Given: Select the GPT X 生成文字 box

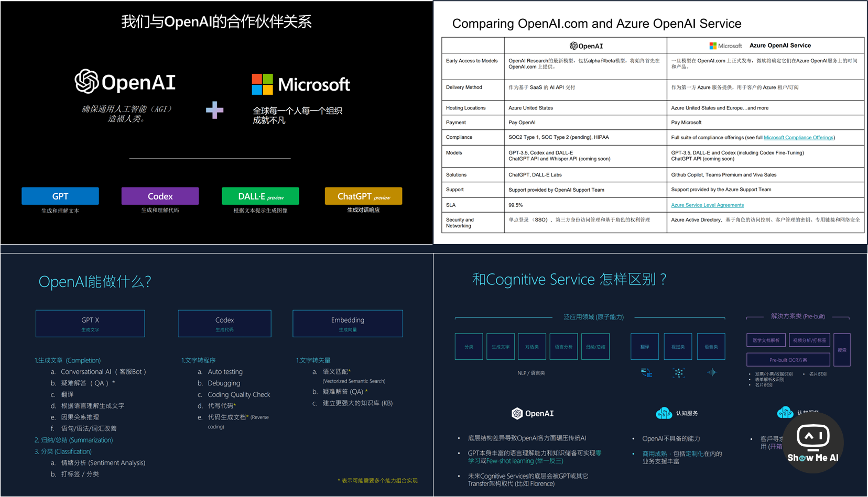Looking at the screenshot, I should coord(90,324).
